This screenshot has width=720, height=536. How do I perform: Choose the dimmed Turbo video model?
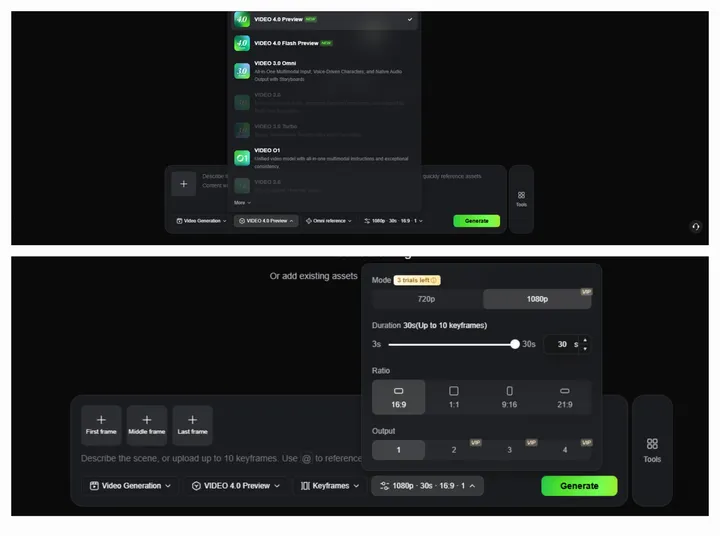tap(324, 130)
